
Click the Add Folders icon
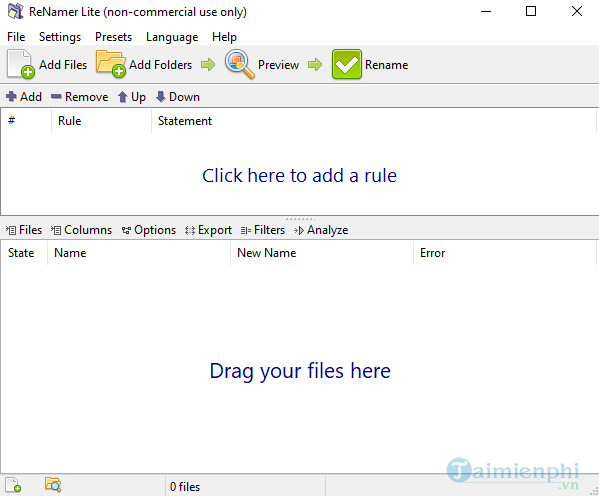(111, 64)
